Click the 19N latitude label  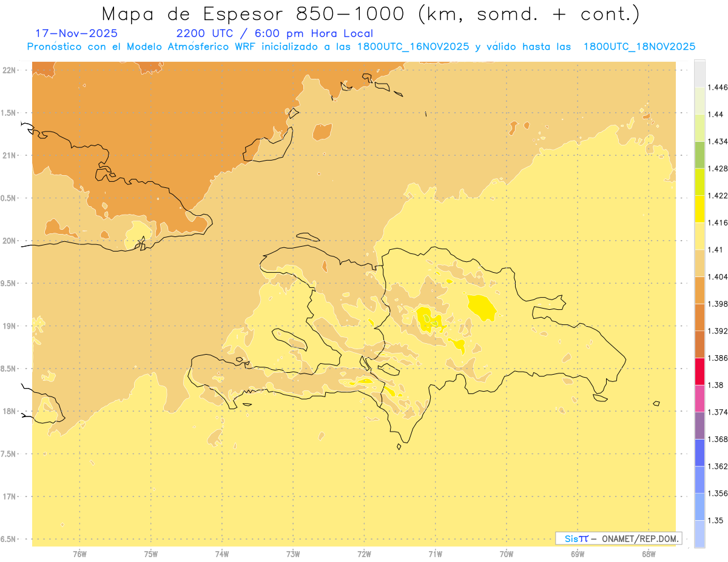tap(10, 326)
